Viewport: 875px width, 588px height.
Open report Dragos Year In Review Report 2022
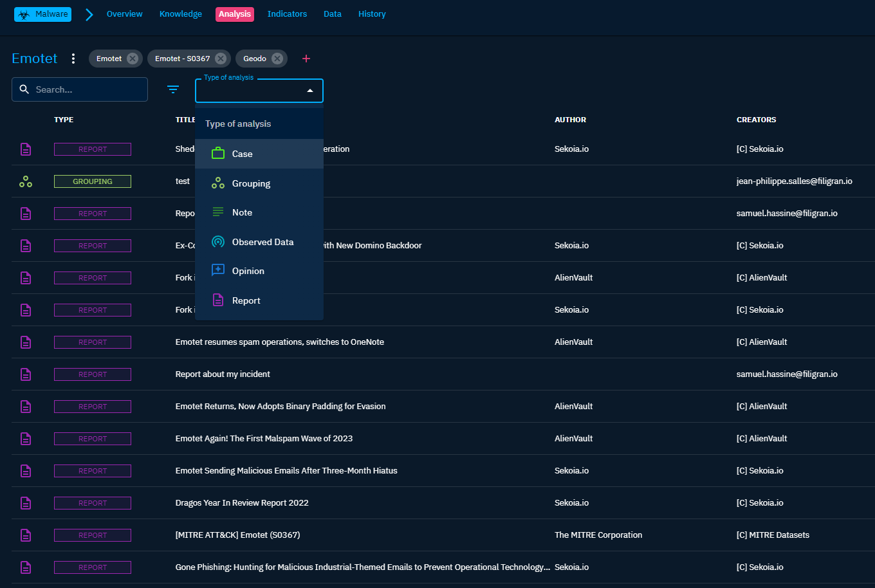coord(242,503)
